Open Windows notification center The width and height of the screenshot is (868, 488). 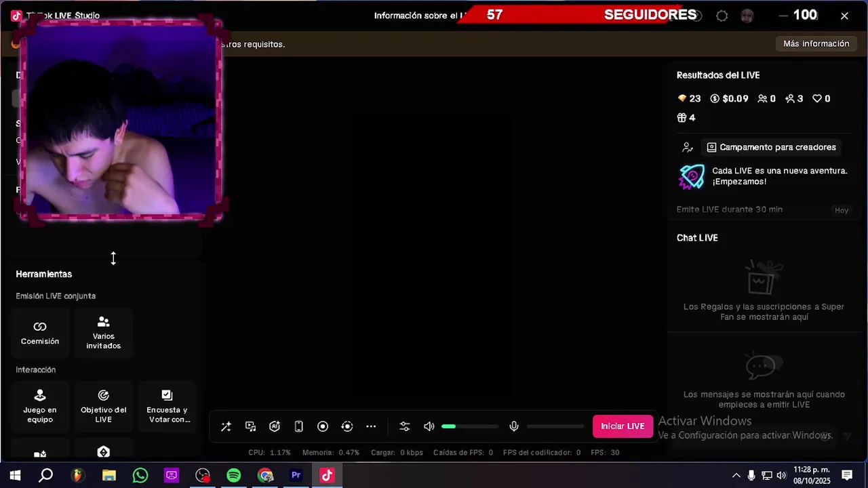(847, 476)
